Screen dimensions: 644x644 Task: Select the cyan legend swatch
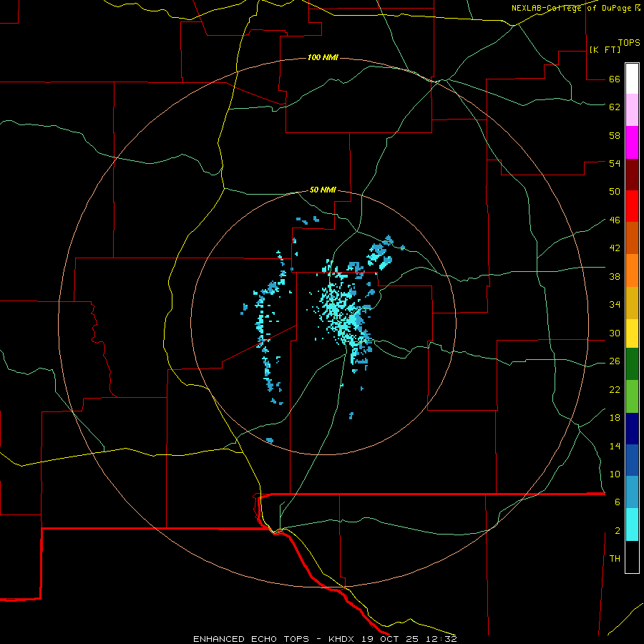click(632, 525)
